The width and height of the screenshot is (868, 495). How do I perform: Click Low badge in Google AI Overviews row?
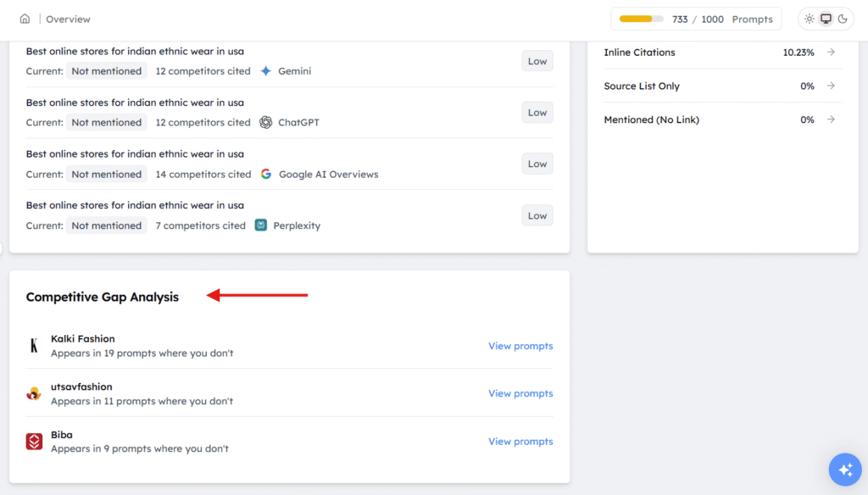coord(537,164)
